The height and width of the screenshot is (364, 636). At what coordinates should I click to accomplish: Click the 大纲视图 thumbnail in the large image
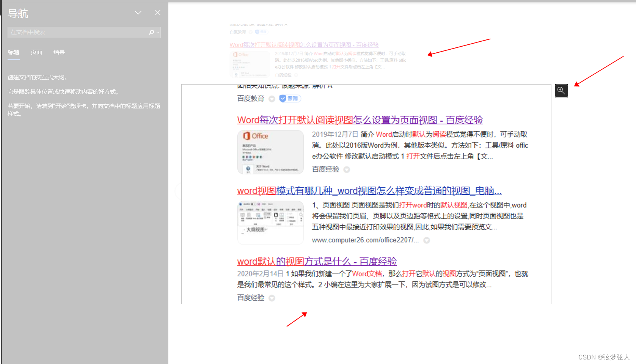270,223
